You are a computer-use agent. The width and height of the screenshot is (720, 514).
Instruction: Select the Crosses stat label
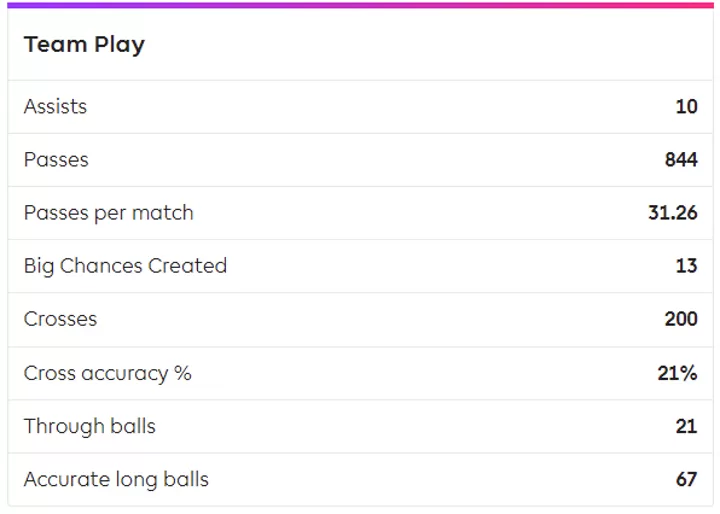(x=60, y=319)
